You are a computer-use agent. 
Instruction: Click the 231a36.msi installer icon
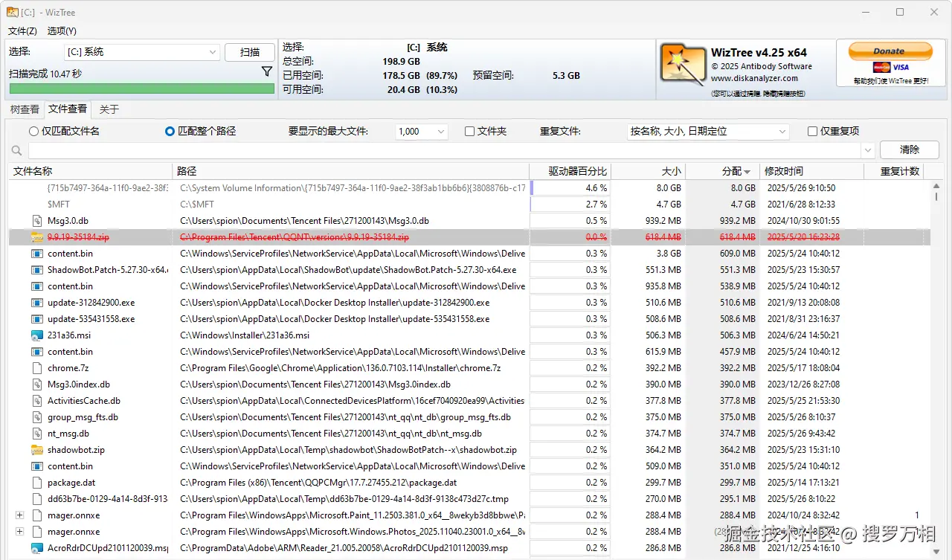click(37, 335)
